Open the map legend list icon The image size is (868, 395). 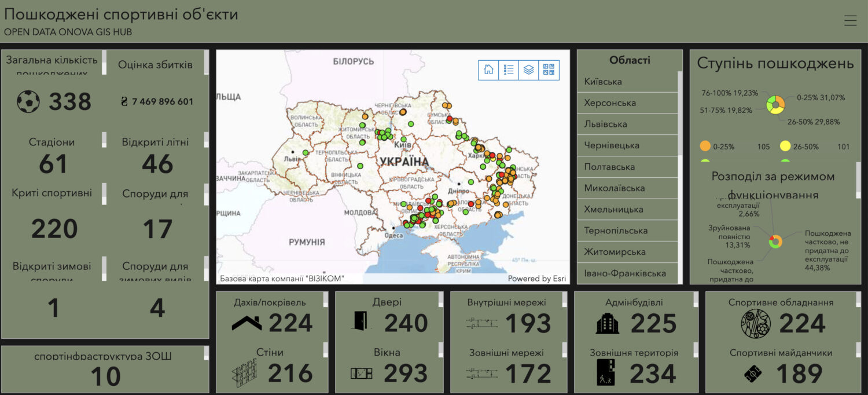(509, 70)
